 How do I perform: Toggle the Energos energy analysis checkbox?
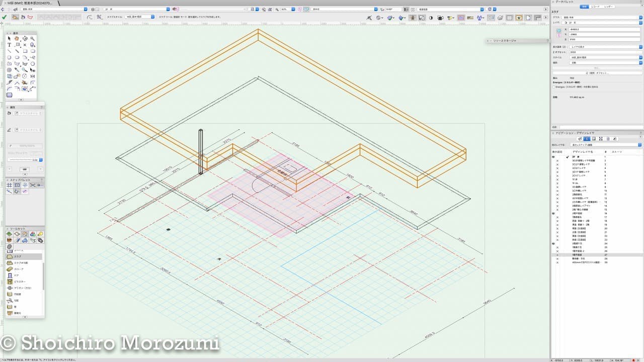pos(554,86)
